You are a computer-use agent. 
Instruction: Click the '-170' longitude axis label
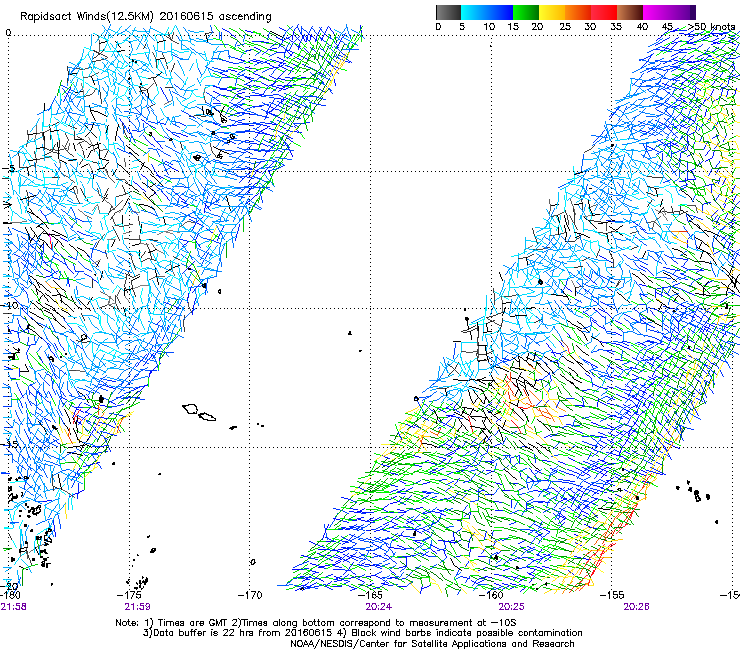tap(251, 595)
